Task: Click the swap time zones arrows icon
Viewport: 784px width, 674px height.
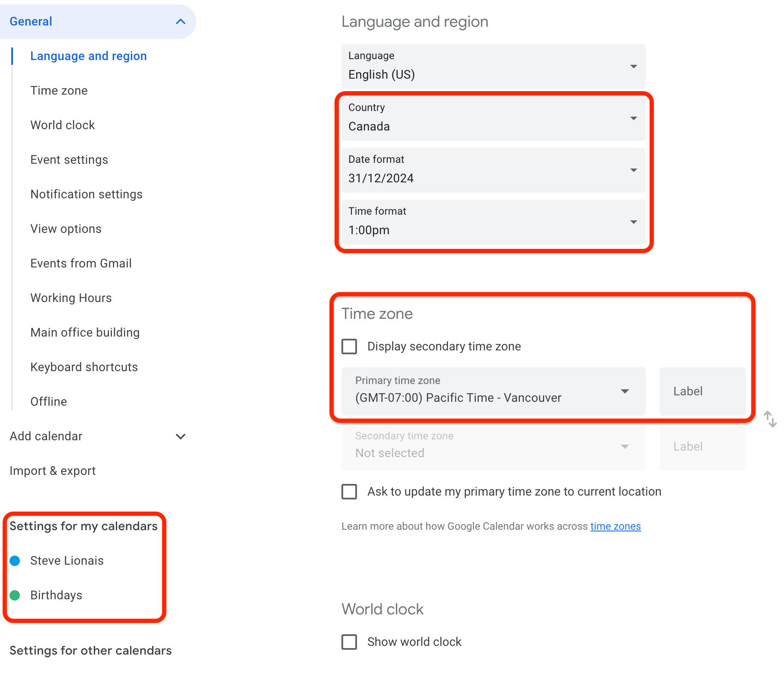Action: click(770, 419)
